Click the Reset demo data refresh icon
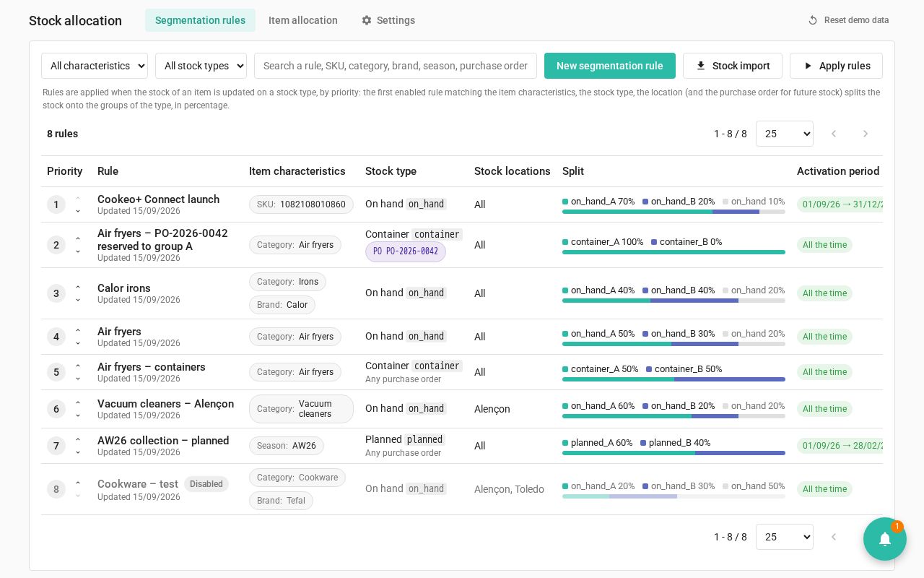This screenshot has height=578, width=924. (813, 20)
